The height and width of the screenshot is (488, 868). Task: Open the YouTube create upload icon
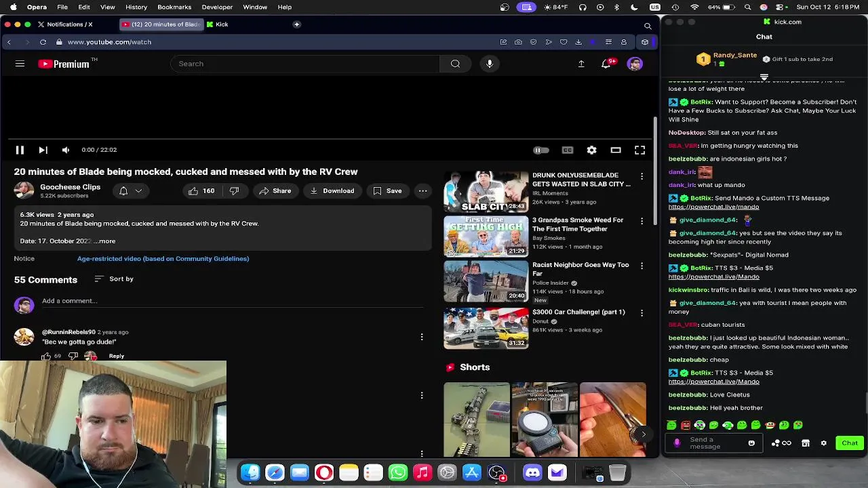point(581,64)
